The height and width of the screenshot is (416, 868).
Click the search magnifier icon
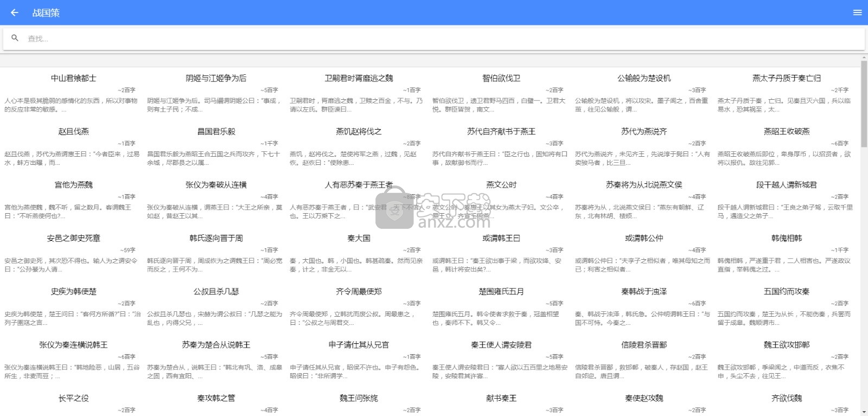15,38
